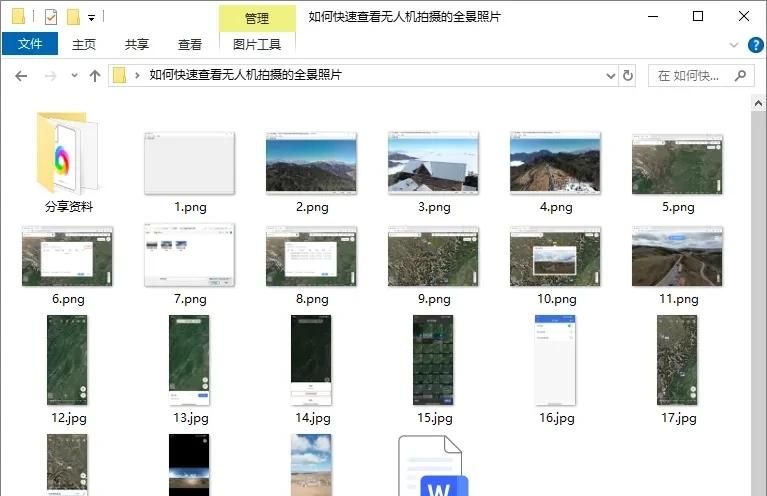Select the 13.jpg thumbnail

click(x=189, y=360)
